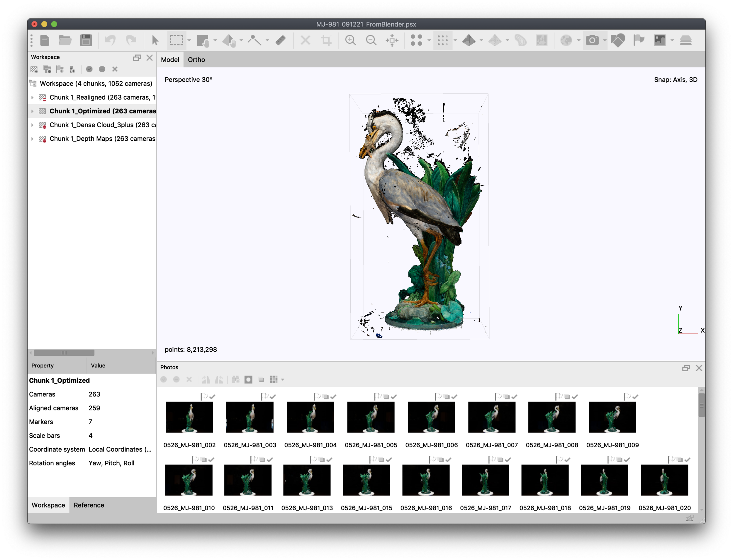
Task: Toggle the Dense Cloud view button
Action: tap(442, 40)
